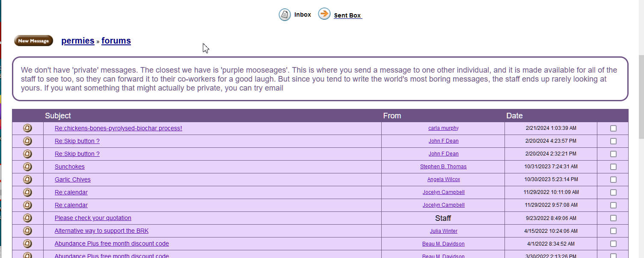Click message icon beside carla murphy's message
The image size is (644, 258).
27,128
